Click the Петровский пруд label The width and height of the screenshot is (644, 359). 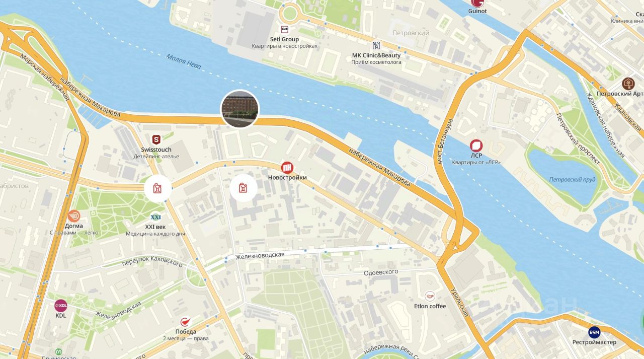point(572,179)
